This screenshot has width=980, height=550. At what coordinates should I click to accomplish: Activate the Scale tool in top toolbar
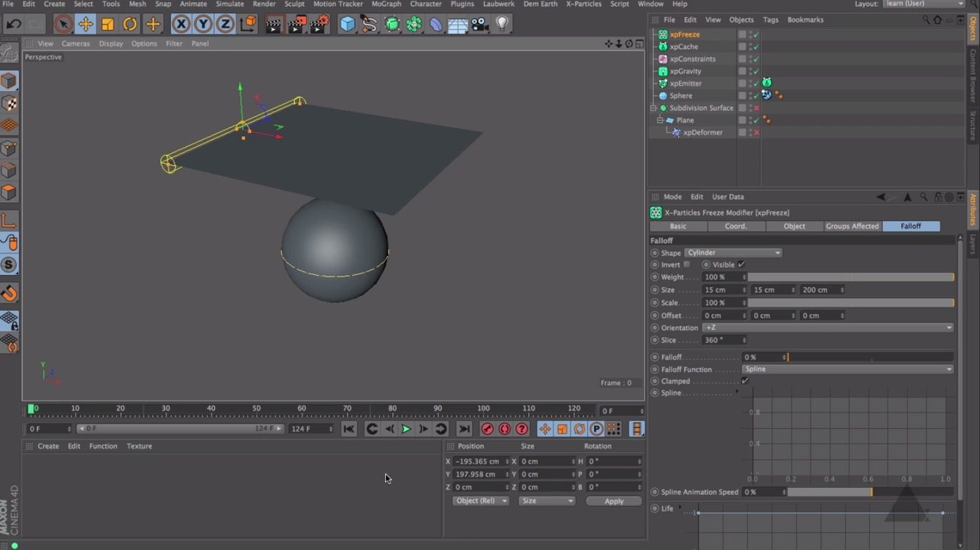(x=108, y=25)
